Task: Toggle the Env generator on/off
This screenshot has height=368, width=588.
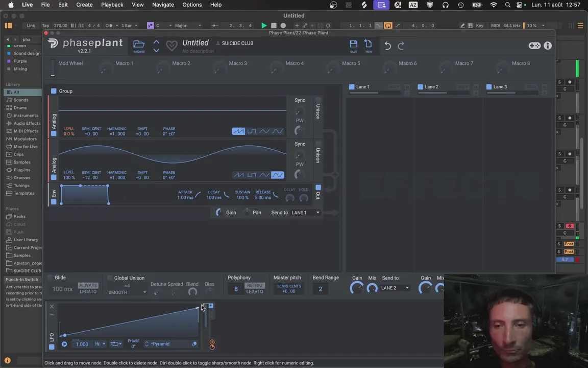Action: (x=54, y=202)
